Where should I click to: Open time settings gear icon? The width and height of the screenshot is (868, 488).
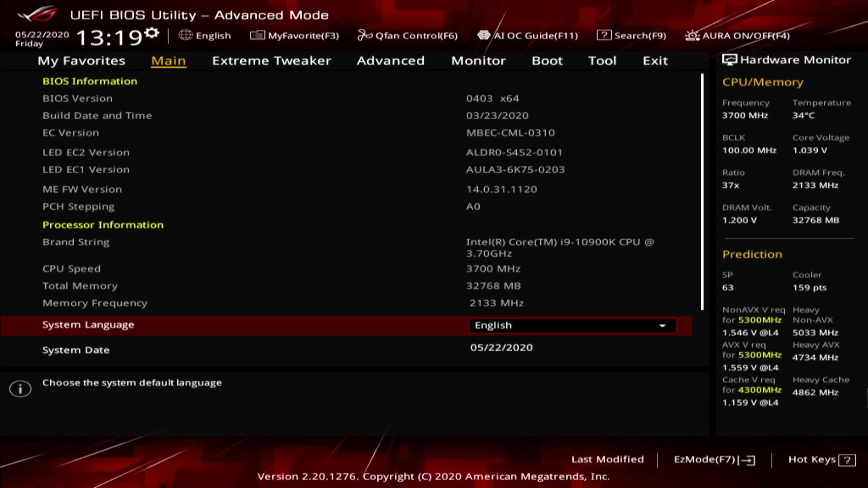click(x=152, y=33)
